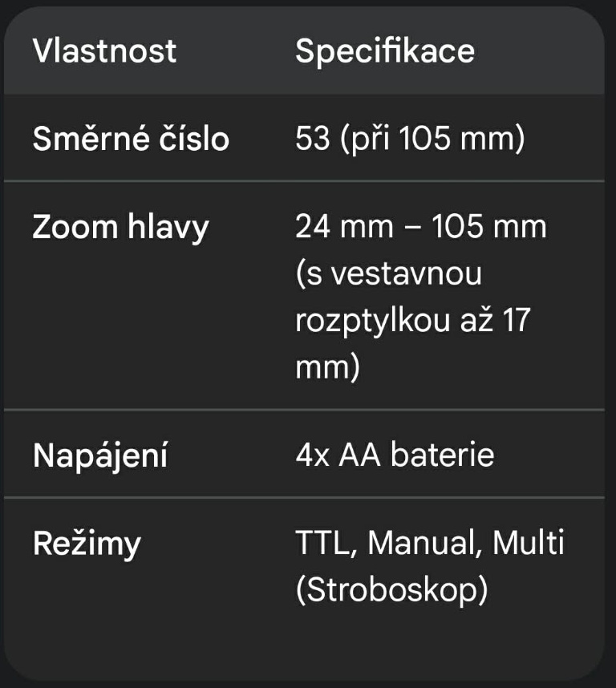Click the "(s vestavnou" text line

coord(389,274)
